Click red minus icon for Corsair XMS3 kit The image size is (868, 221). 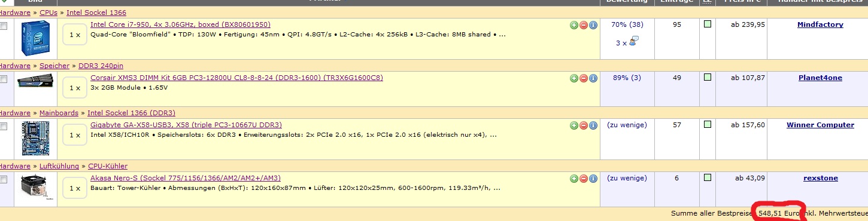[584, 78]
